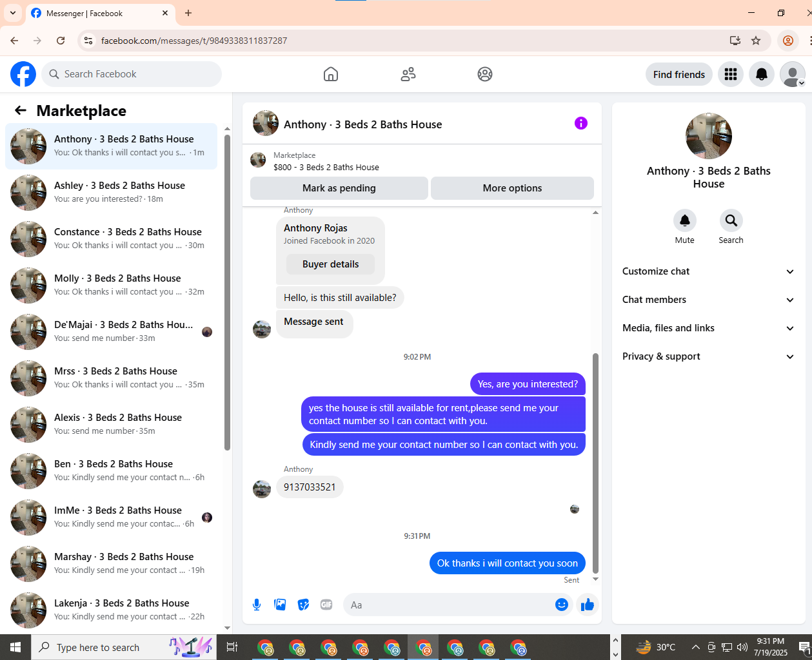Open the Constance conversation

coord(112,239)
